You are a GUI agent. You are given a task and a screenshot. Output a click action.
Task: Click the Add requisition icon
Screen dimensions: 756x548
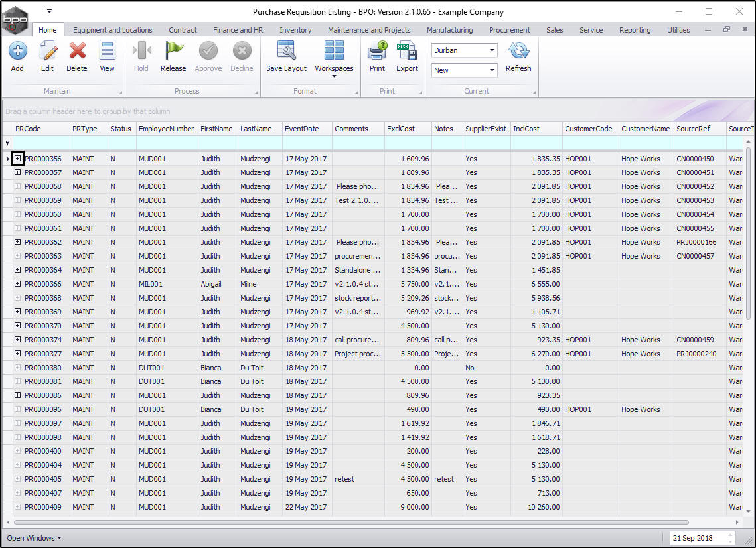coord(17,52)
